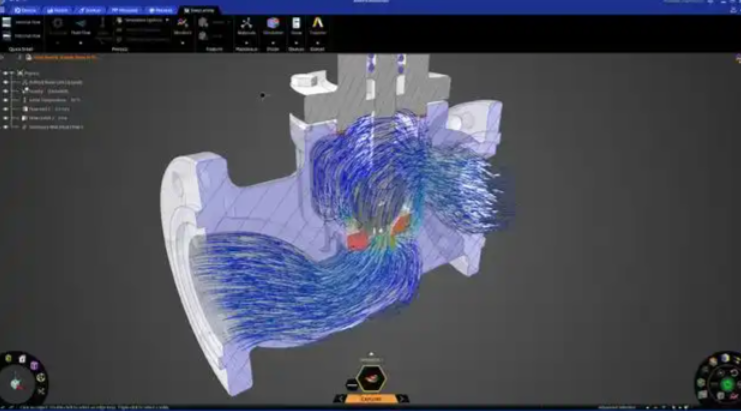Open the Monitors tool in the ribbon
The height and width of the screenshot is (411, 741).
pyautogui.click(x=182, y=24)
